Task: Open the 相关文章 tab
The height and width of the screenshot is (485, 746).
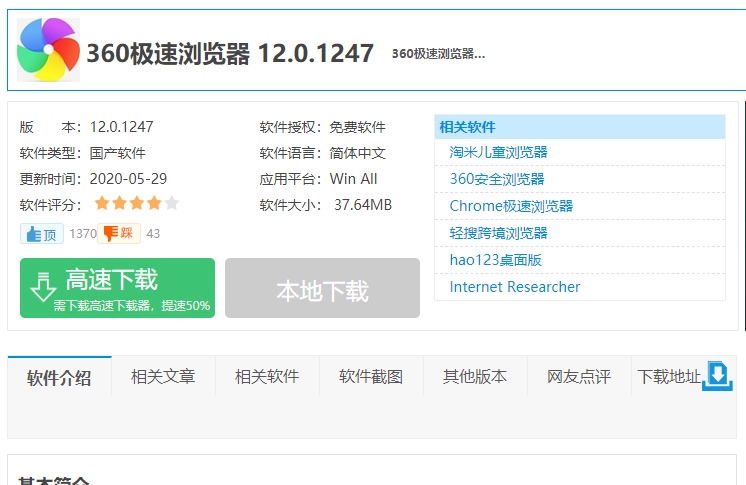Action: pyautogui.click(x=163, y=377)
